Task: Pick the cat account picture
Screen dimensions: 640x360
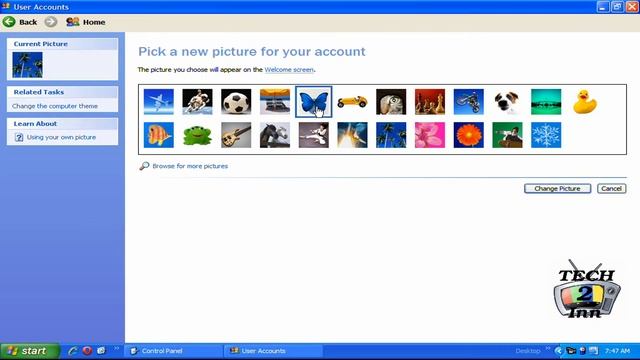Action: (x=391, y=102)
